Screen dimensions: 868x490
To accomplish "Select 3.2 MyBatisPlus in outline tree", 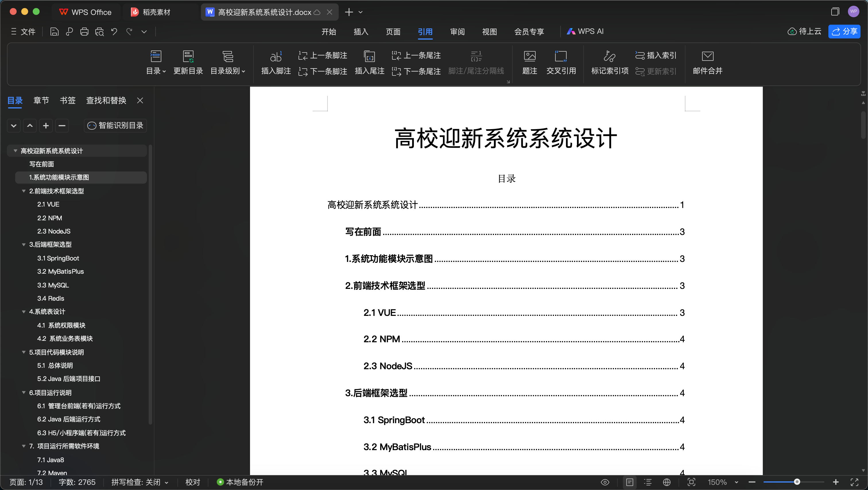I will tap(61, 271).
